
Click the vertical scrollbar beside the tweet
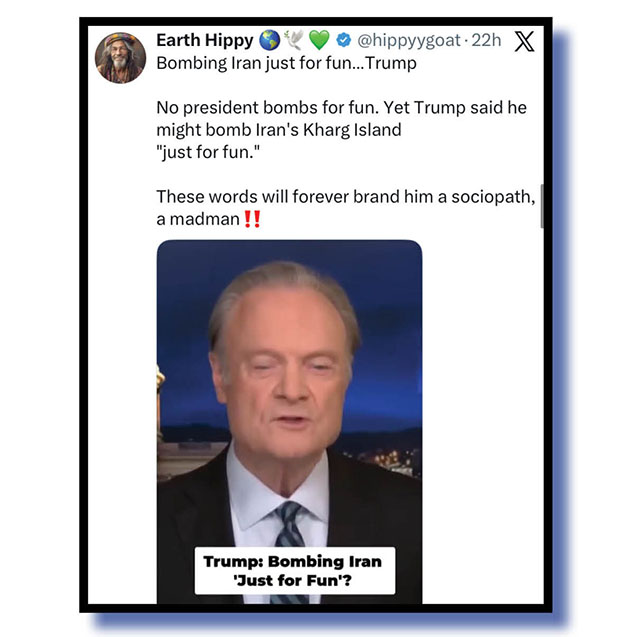(x=542, y=206)
